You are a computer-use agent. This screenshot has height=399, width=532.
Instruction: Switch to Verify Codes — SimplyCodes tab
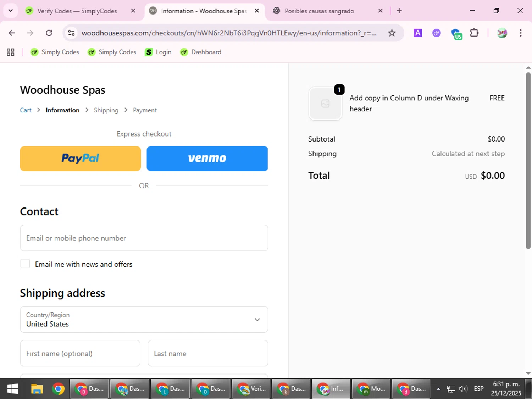pyautogui.click(x=77, y=11)
